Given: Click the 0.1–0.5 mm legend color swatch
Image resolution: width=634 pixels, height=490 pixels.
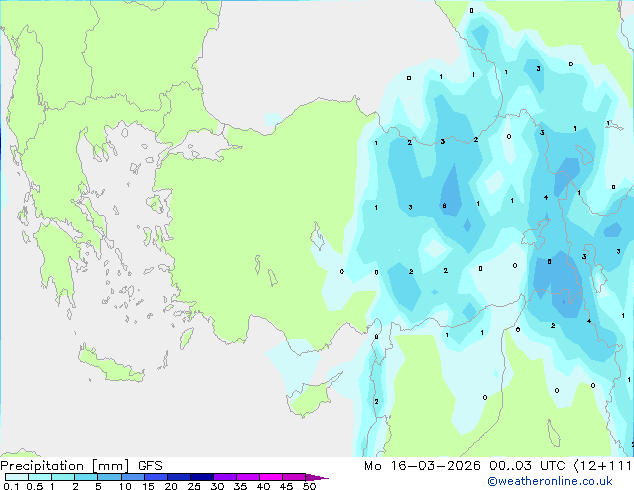Looking at the screenshot, I should pos(17,477).
